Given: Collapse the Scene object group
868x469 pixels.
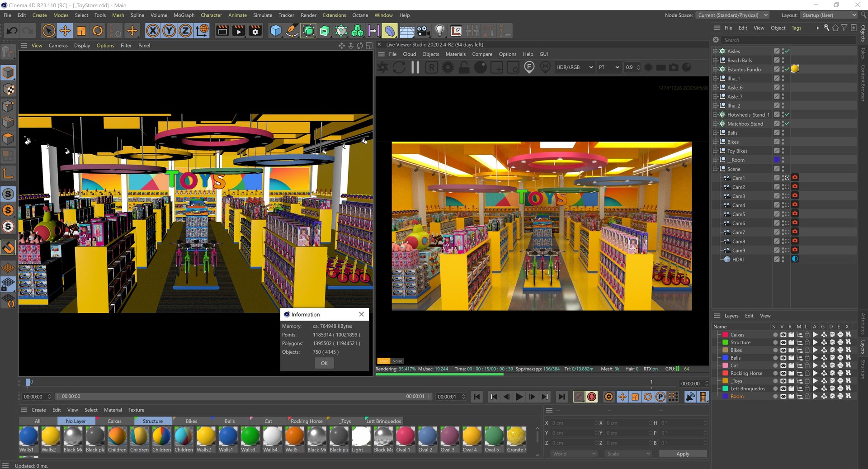Looking at the screenshot, I should click(x=715, y=169).
